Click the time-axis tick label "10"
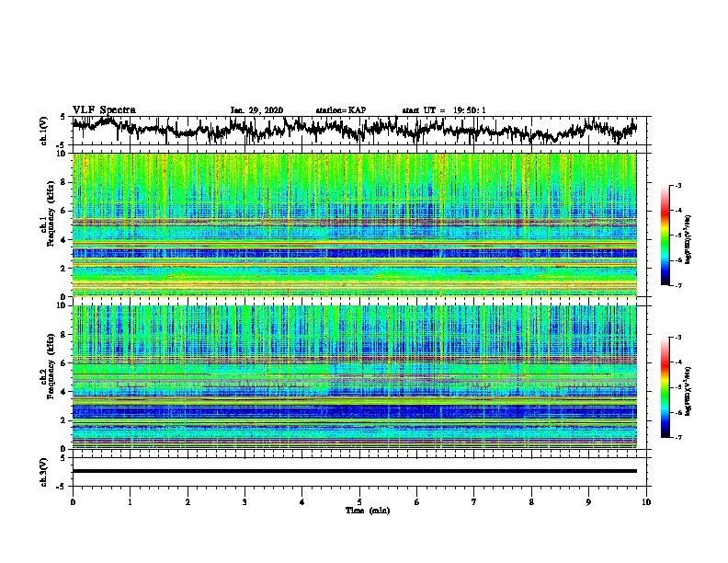This screenshot has width=728, height=563. (646, 502)
